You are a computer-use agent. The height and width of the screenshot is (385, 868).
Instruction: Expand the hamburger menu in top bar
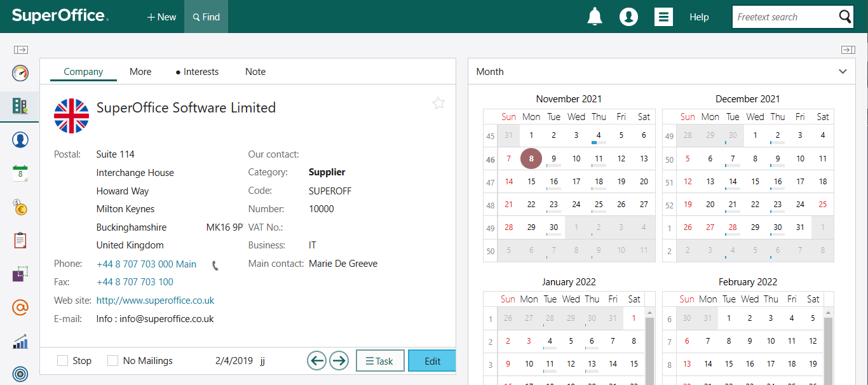pos(663,17)
